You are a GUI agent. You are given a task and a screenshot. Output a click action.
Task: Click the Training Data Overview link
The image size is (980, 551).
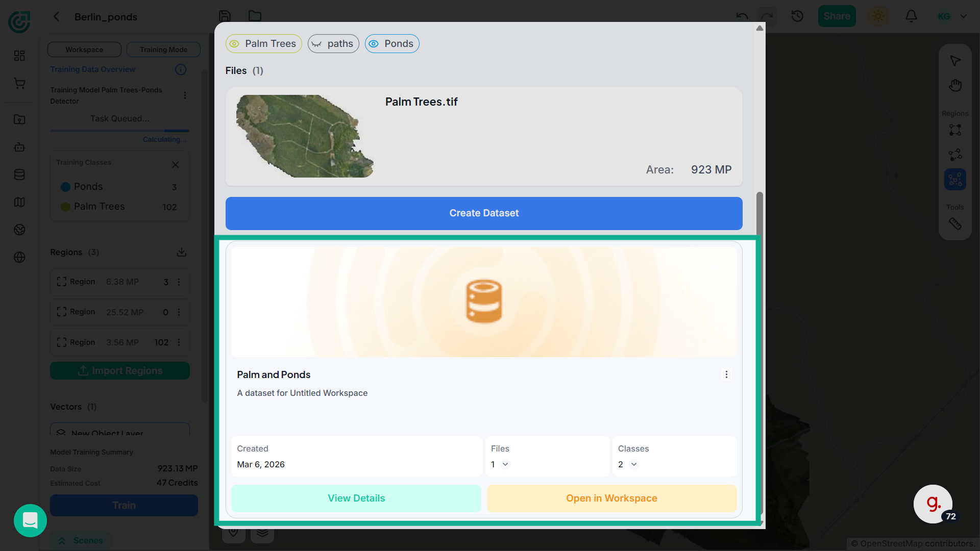(x=92, y=69)
